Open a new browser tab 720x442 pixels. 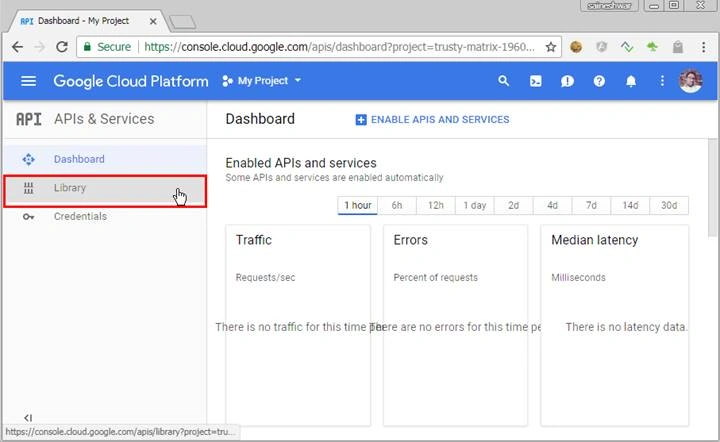pos(182,22)
